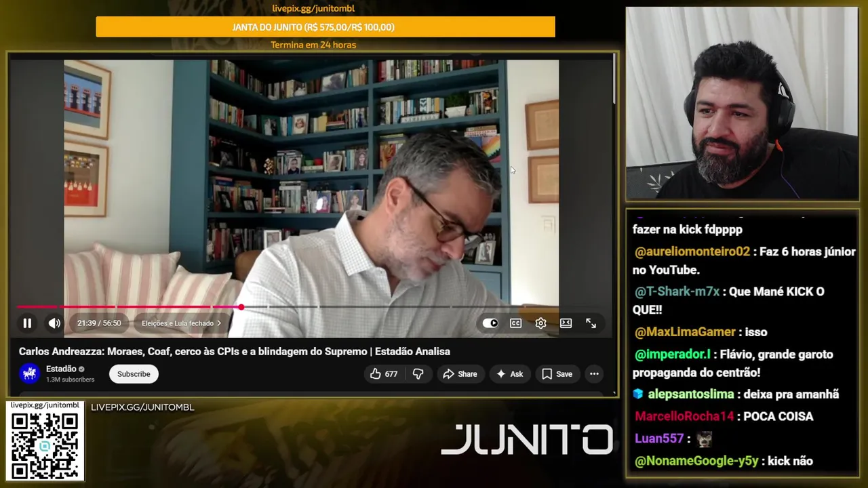This screenshot has height=488, width=868.
Task: Dislike the video
Action: (x=418, y=374)
